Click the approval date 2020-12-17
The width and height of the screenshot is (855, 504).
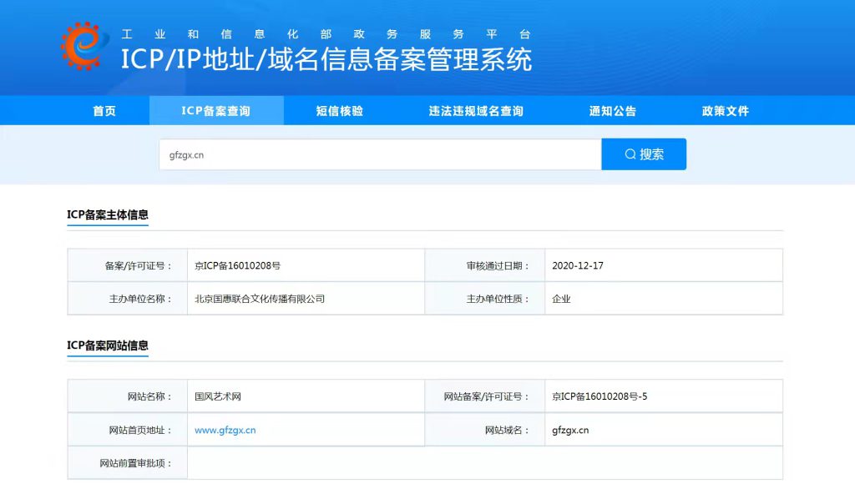coord(578,265)
